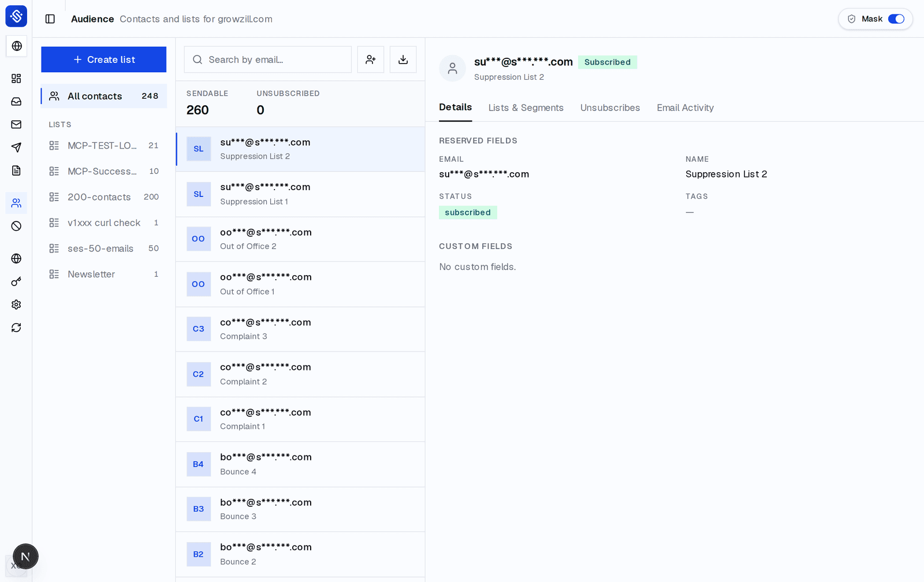The width and height of the screenshot is (924, 582).
Task: Open the Newsletter list
Action: [x=104, y=274]
